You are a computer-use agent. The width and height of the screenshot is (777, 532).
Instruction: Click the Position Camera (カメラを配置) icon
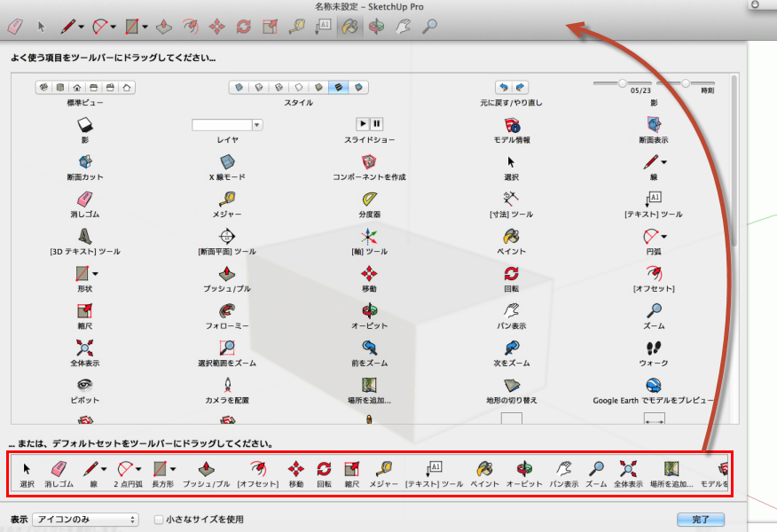(227, 385)
